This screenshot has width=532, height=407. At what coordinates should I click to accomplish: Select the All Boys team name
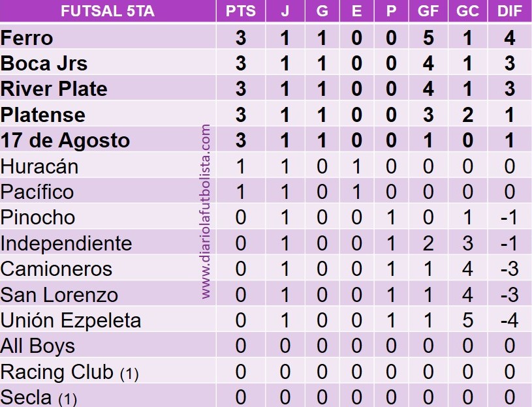tap(38, 346)
